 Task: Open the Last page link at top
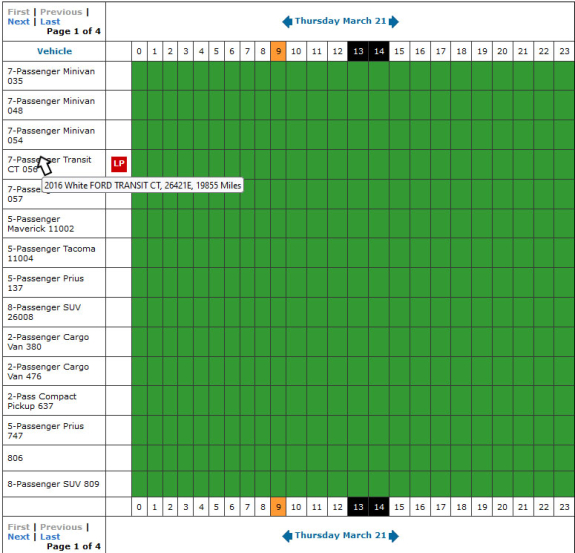[50, 22]
